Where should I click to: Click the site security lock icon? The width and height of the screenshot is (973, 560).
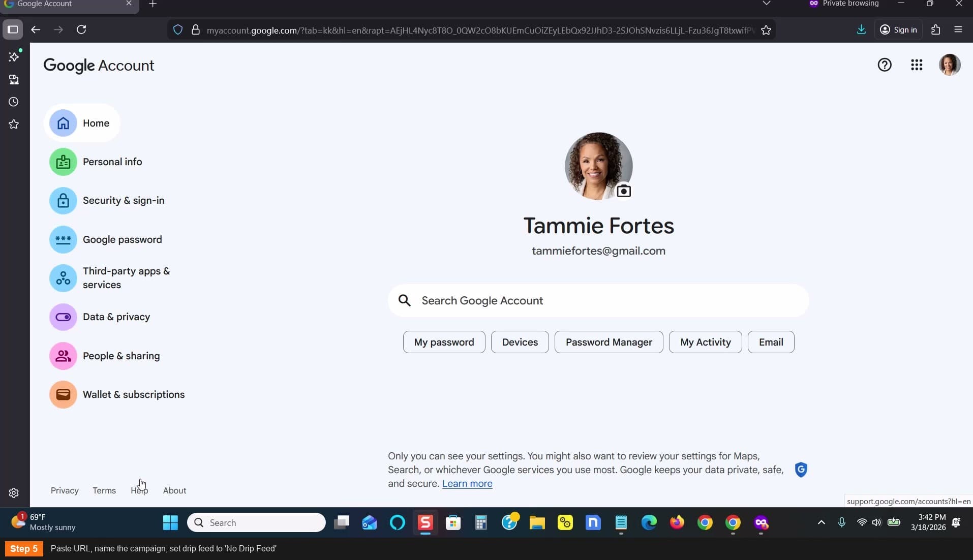click(x=195, y=30)
